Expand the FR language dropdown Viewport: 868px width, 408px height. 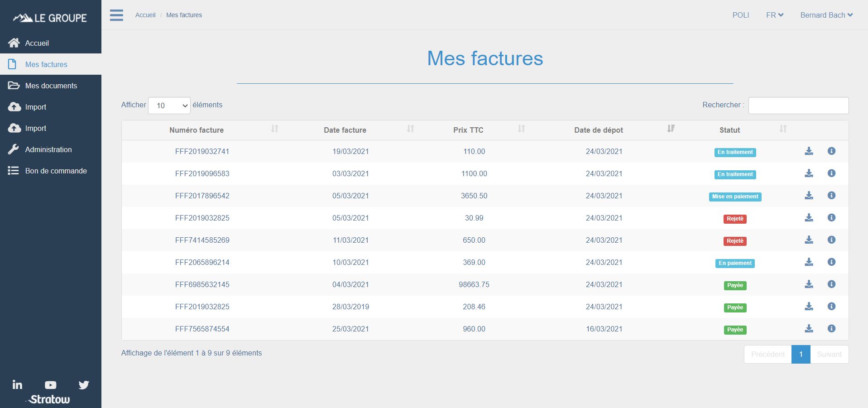click(775, 15)
